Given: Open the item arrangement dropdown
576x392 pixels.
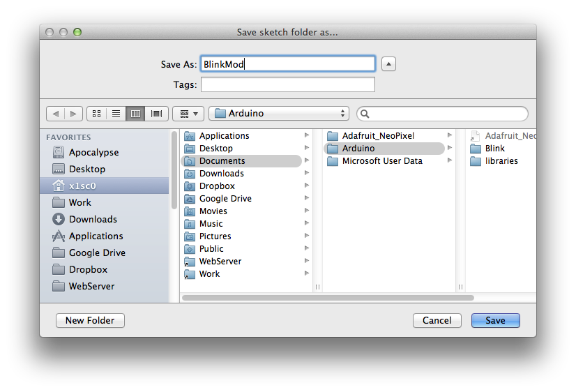Looking at the screenshot, I should (x=188, y=113).
